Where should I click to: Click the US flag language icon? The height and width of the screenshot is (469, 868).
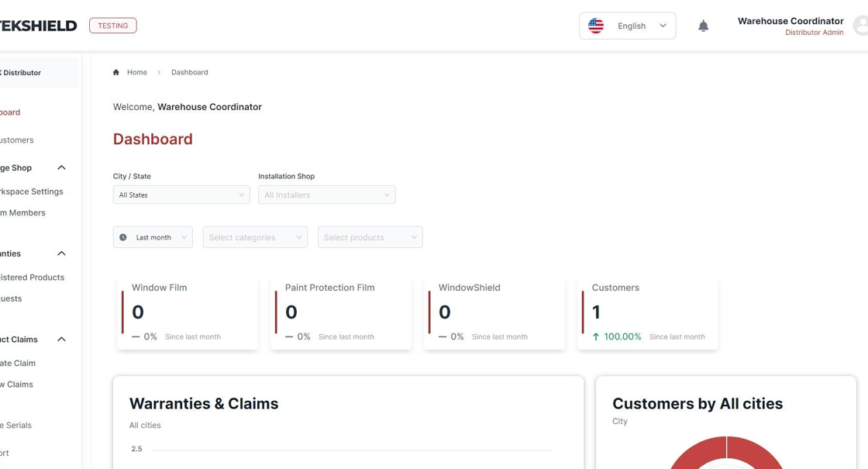(596, 26)
